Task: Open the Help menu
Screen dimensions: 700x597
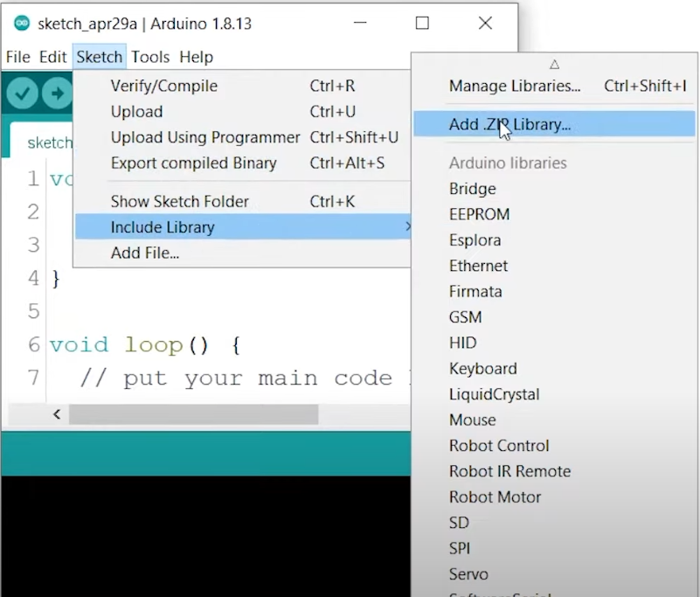Action: click(197, 57)
